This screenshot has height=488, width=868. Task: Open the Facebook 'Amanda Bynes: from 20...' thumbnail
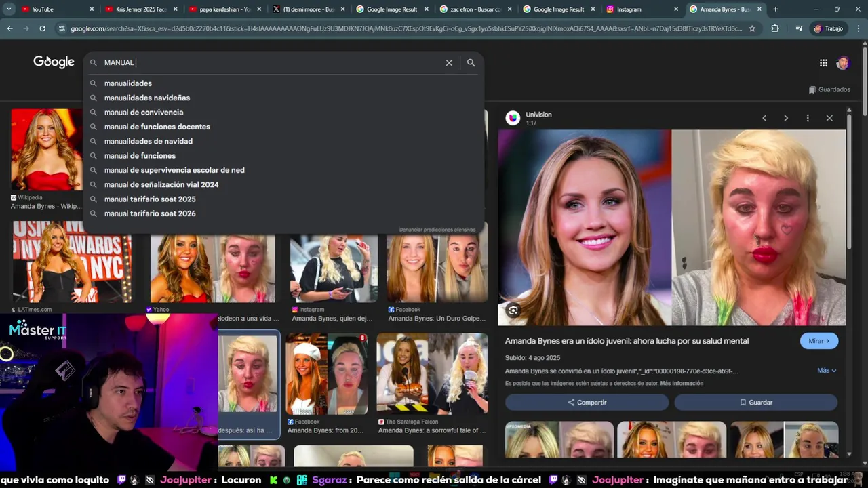point(326,373)
